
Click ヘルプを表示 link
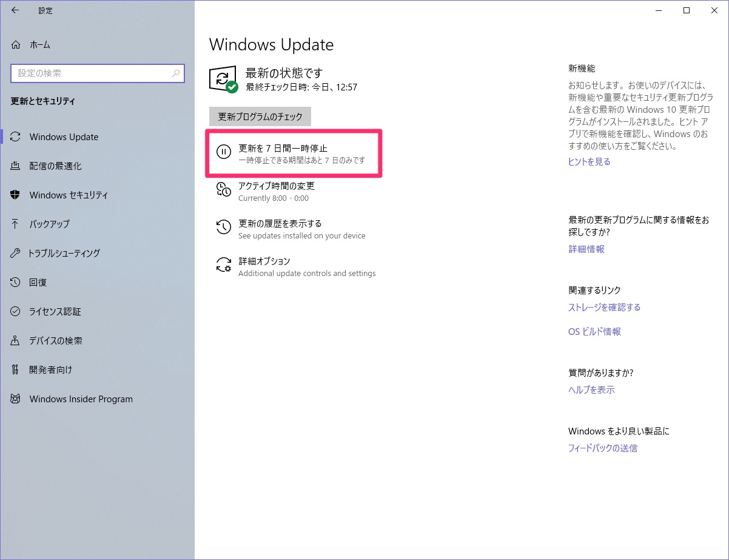click(591, 390)
